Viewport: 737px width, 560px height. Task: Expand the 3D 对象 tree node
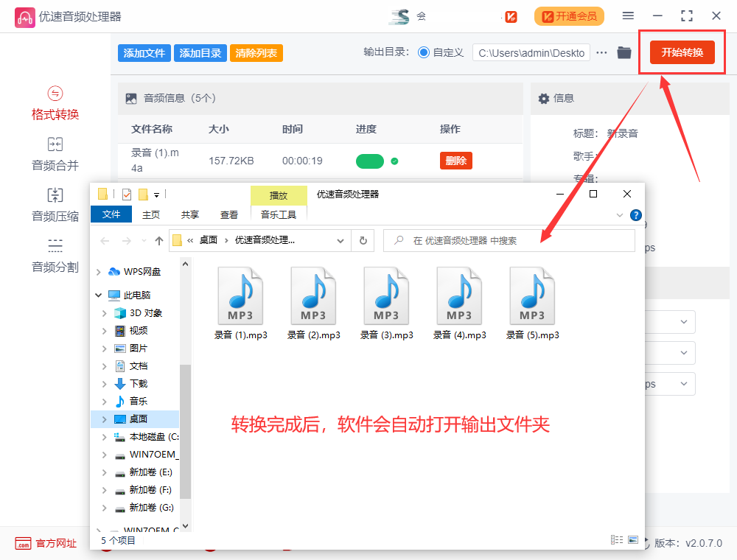tap(105, 313)
